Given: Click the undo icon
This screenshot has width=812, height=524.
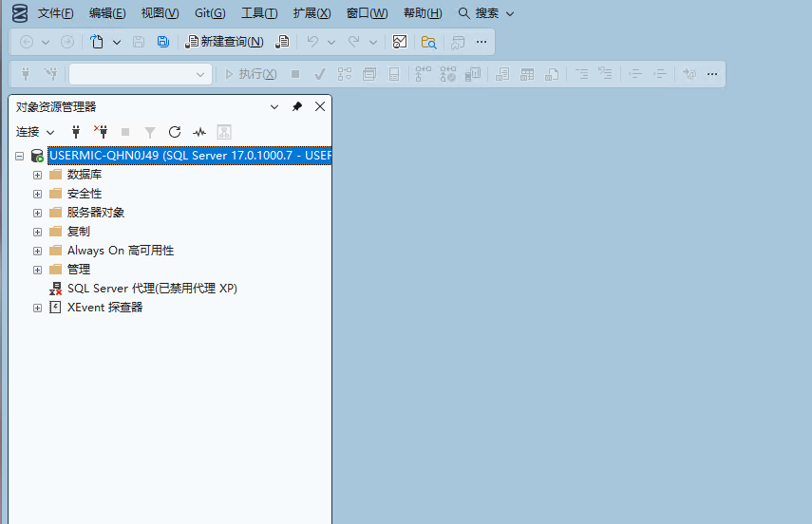Looking at the screenshot, I should coord(312,42).
